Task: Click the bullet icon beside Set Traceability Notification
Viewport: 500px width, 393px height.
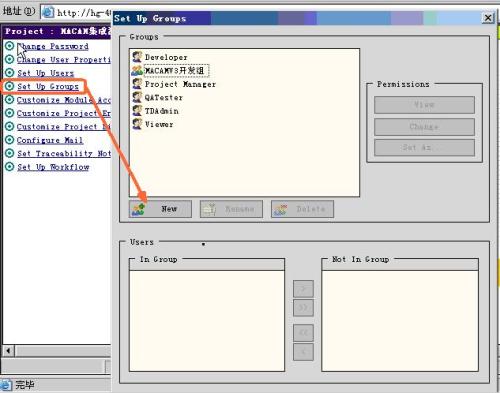Action: coord(10,153)
